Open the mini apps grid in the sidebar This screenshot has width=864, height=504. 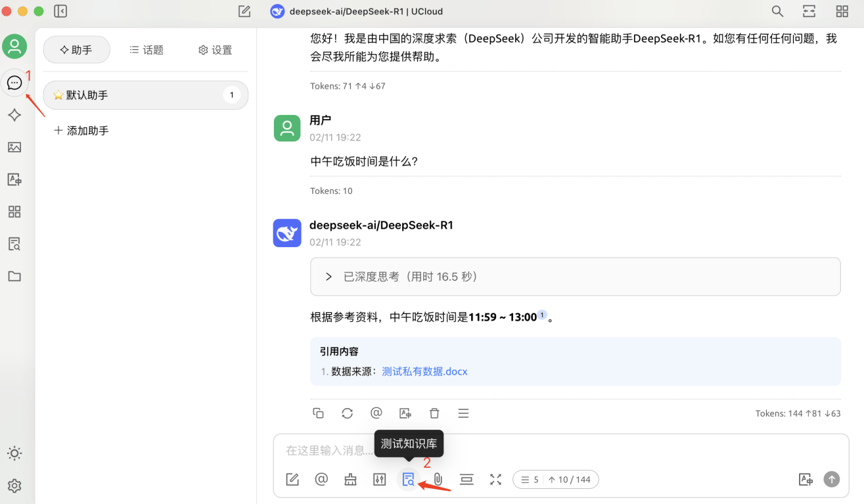pyautogui.click(x=14, y=212)
